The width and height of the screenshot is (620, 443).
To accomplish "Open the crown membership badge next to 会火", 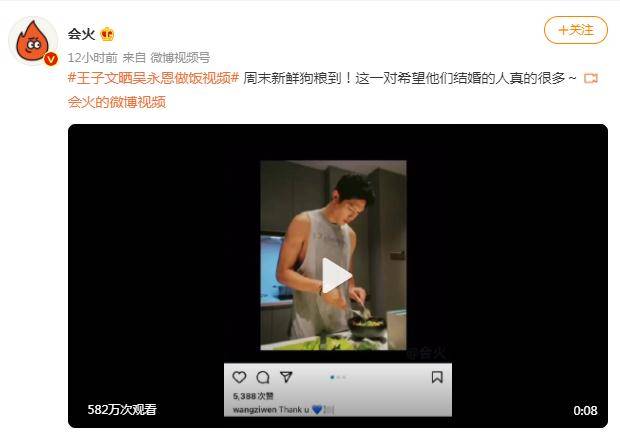I will 107,34.
